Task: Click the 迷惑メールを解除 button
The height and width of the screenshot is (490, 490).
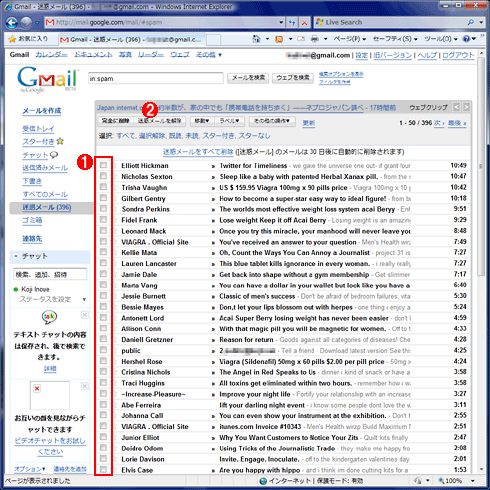Action: [x=159, y=121]
